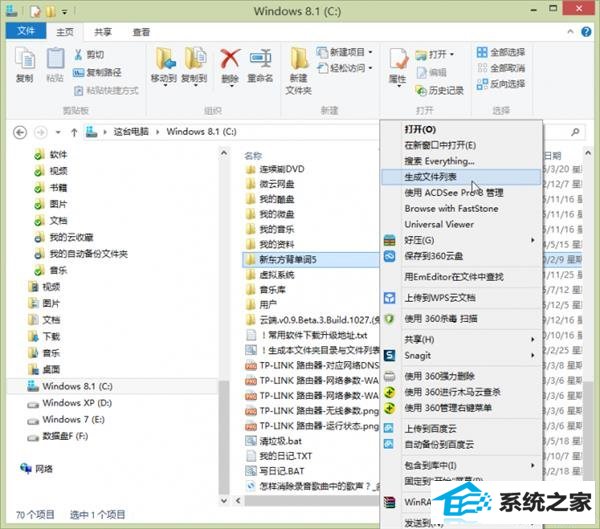Open the 轻松访问 dropdown in ribbon
Screen dimensions: 600x529
pyautogui.click(x=345, y=68)
